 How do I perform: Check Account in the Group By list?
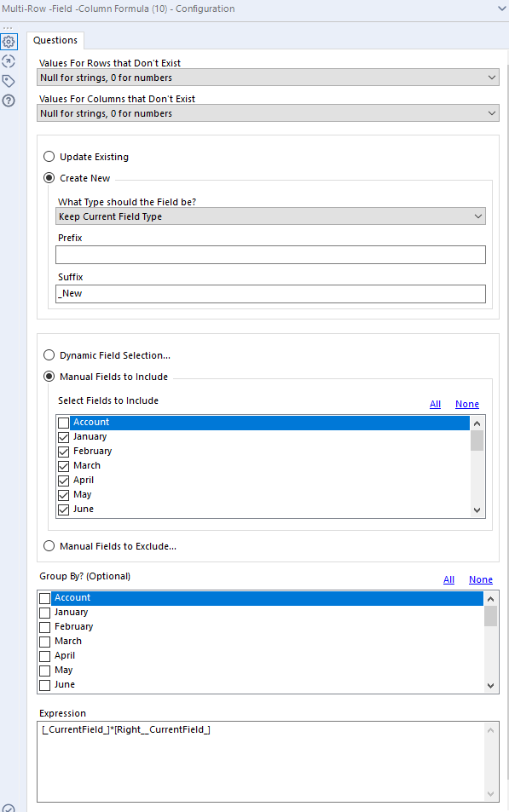[45, 598]
